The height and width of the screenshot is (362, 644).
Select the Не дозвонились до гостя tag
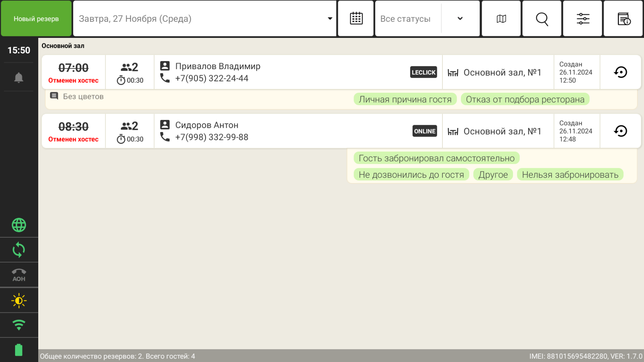click(x=411, y=175)
